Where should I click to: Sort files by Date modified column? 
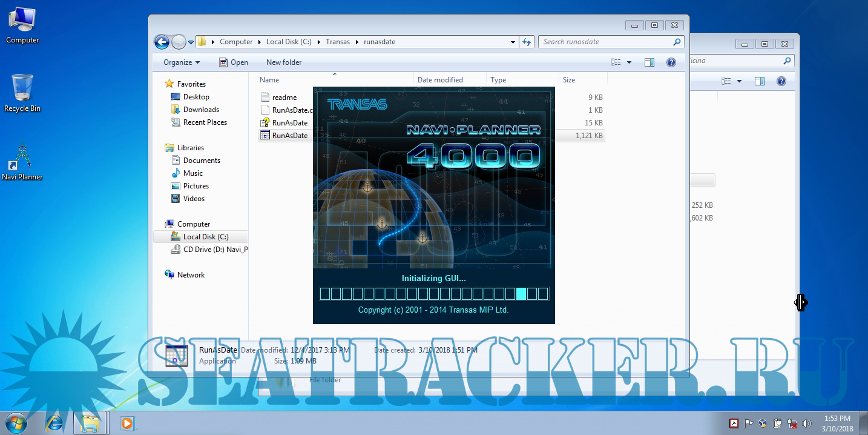point(440,80)
